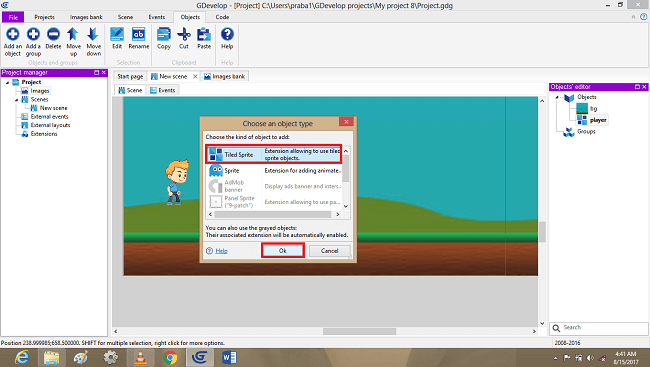Open the Start page tab

tap(130, 76)
